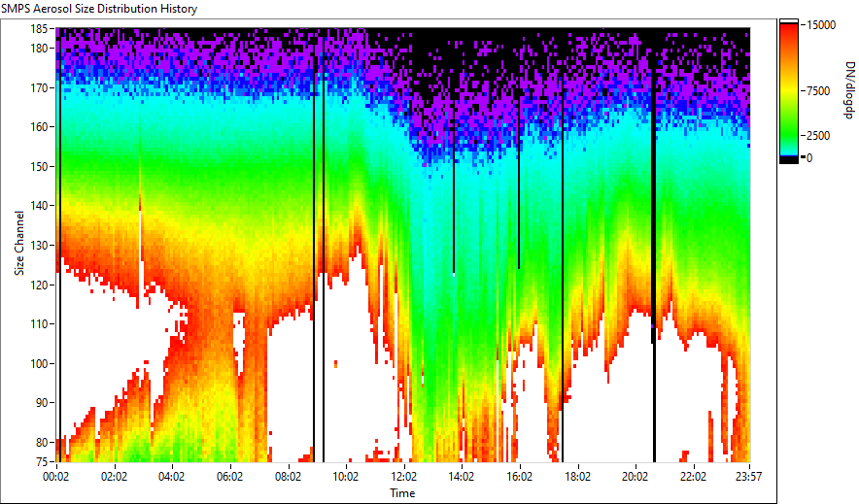Click the 130 y-axis tick label
Viewport: 859px width, 504px height.
pyautogui.click(x=39, y=245)
